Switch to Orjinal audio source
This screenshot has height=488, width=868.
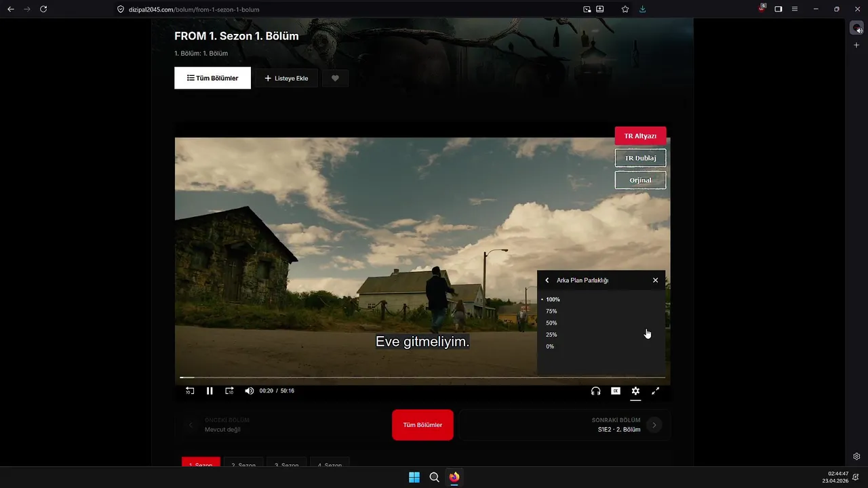(640, 180)
